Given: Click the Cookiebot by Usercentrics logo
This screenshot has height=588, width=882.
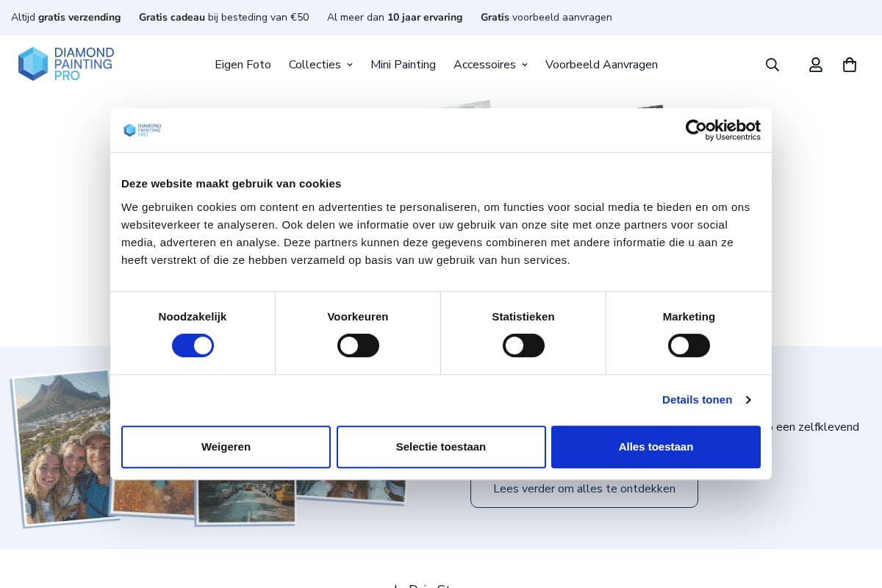Looking at the screenshot, I should tap(723, 130).
